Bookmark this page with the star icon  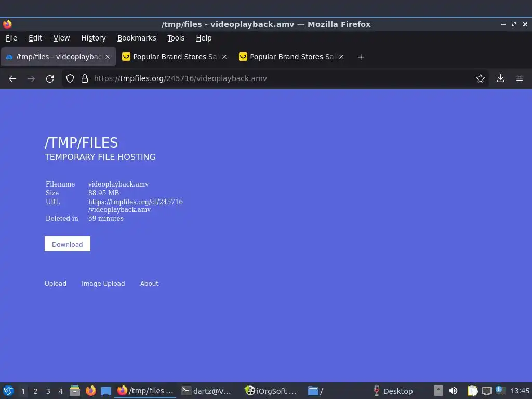(481, 79)
